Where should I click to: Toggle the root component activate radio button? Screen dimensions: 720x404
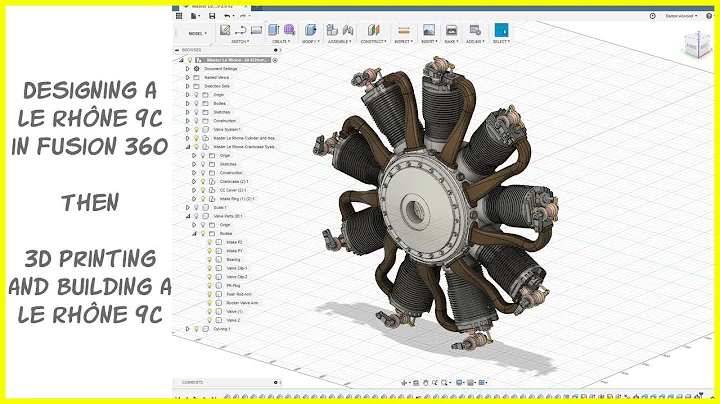click(275, 60)
